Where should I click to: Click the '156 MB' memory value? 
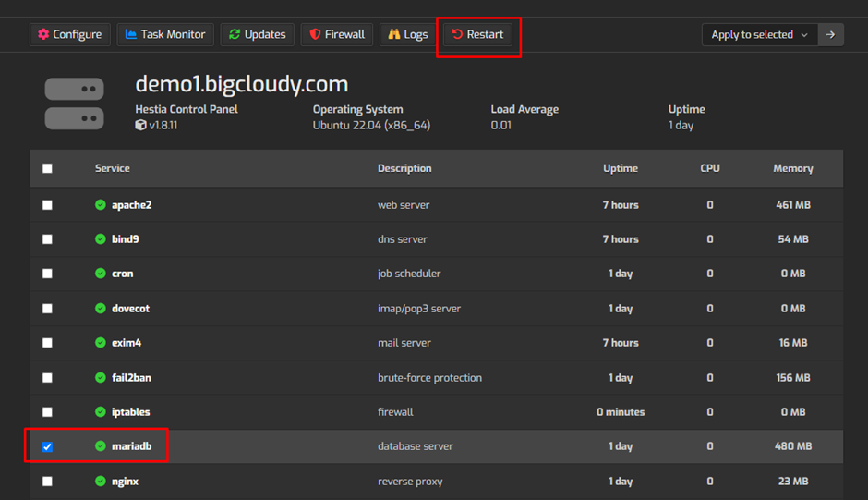(x=793, y=378)
